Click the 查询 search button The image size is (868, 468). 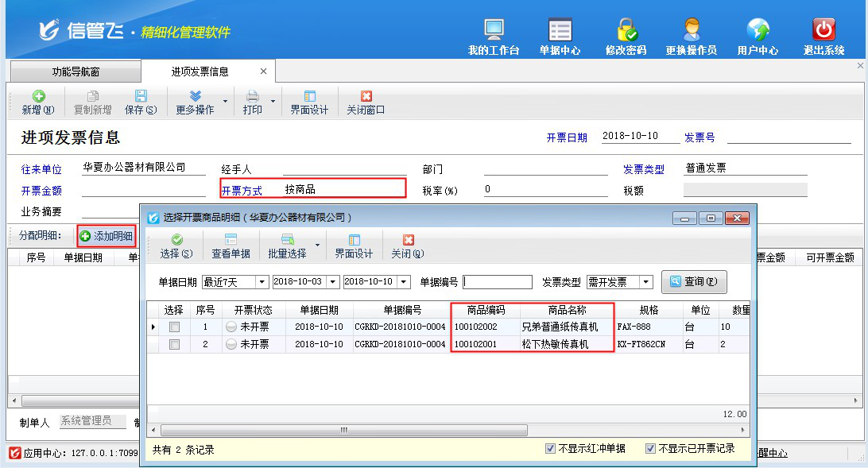693,282
